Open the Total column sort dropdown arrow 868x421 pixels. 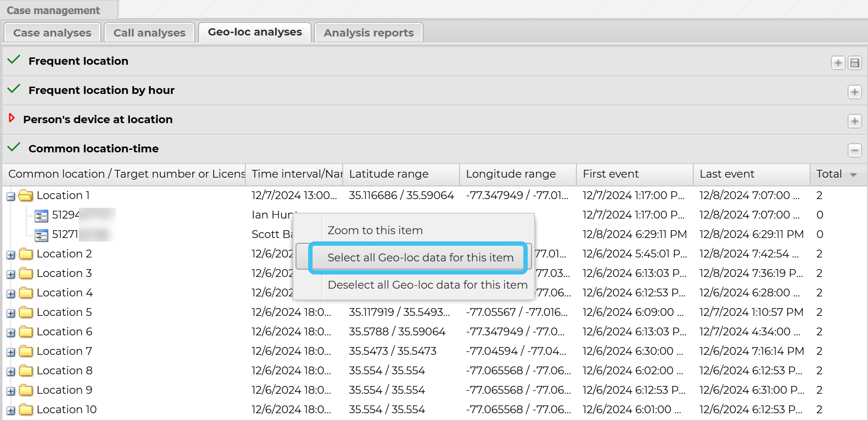[853, 175]
